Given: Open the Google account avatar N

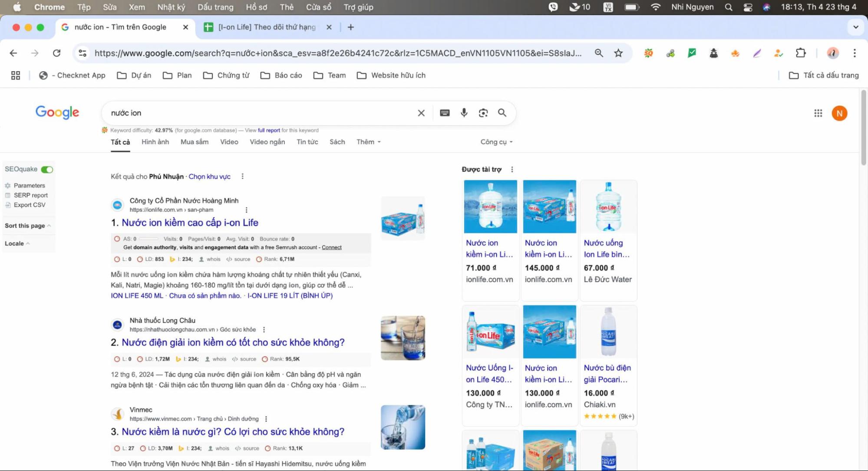Looking at the screenshot, I should 839,113.
